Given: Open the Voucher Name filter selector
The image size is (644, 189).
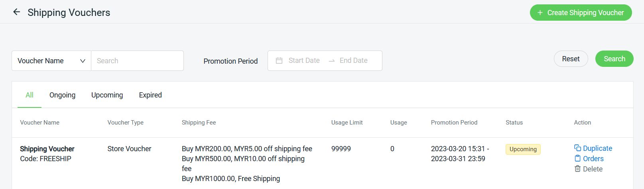Looking at the screenshot, I should click(51, 61).
